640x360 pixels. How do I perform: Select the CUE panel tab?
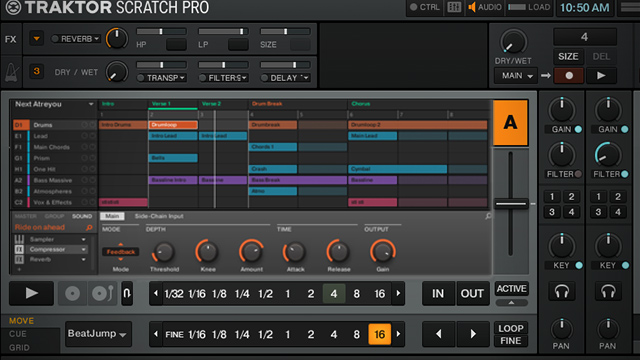click(x=18, y=334)
